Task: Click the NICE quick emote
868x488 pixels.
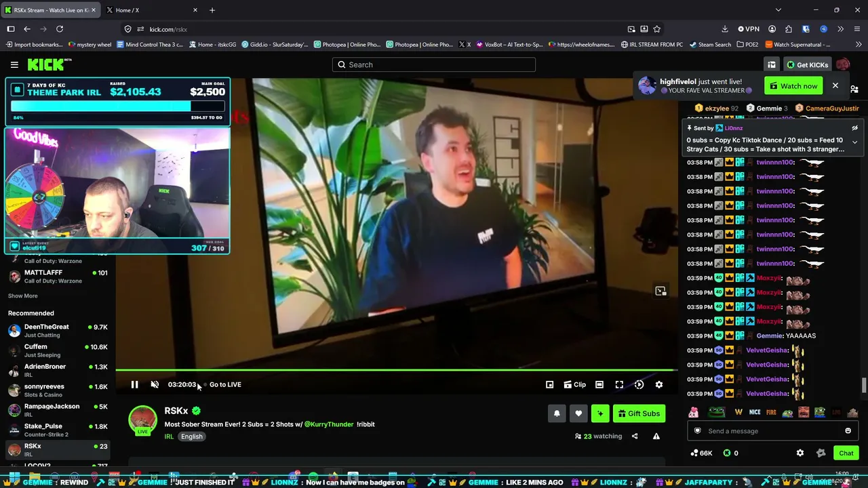Action: pos(755,412)
